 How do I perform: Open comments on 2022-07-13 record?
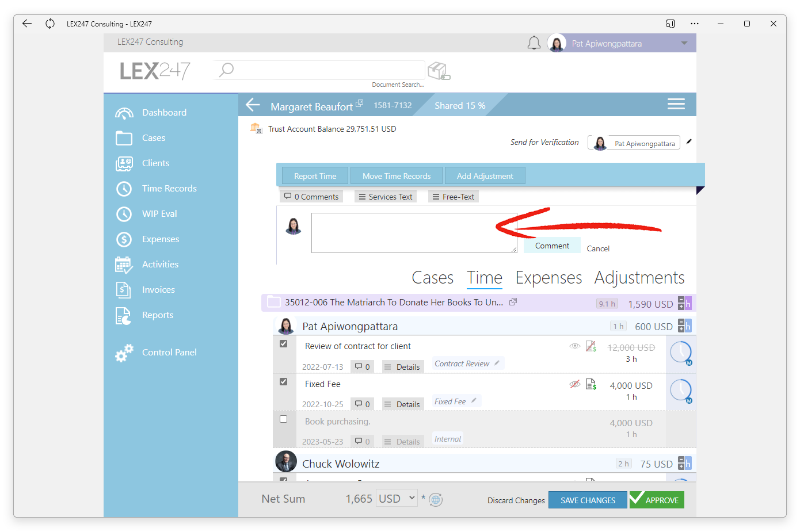pos(363,366)
